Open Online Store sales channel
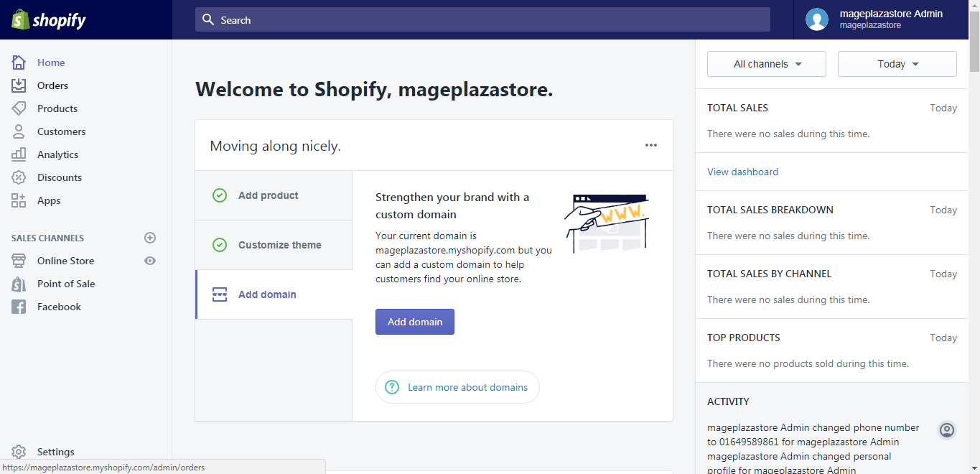This screenshot has width=980, height=474. 65,261
